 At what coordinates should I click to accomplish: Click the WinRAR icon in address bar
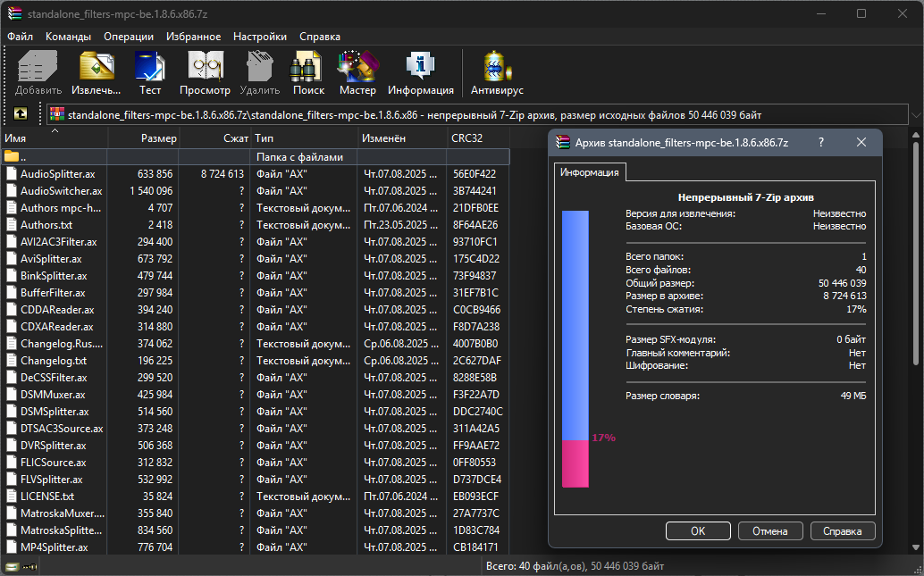(x=57, y=114)
